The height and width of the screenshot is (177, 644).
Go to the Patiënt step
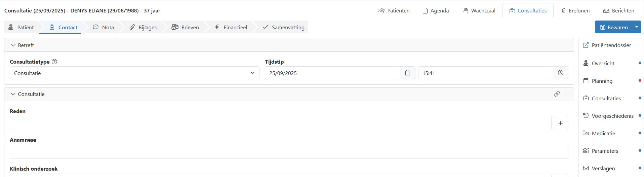21,27
